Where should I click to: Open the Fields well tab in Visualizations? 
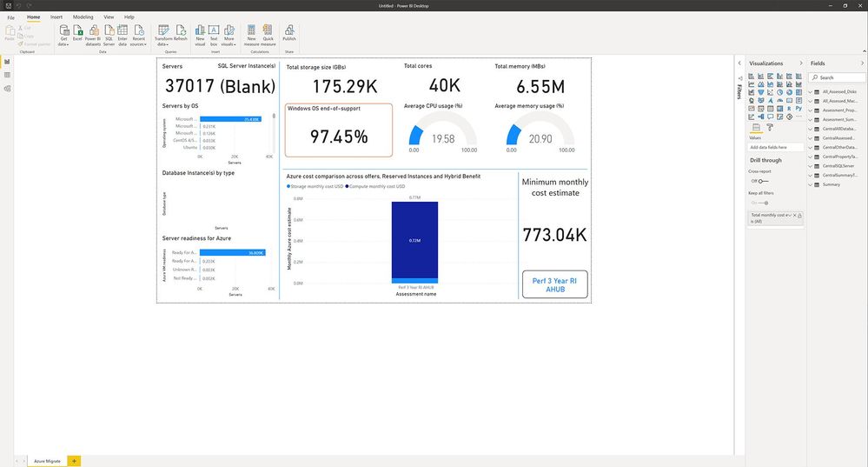point(756,128)
